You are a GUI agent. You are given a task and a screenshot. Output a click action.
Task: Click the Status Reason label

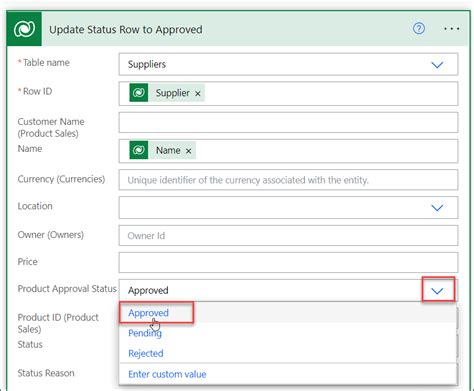point(46,373)
